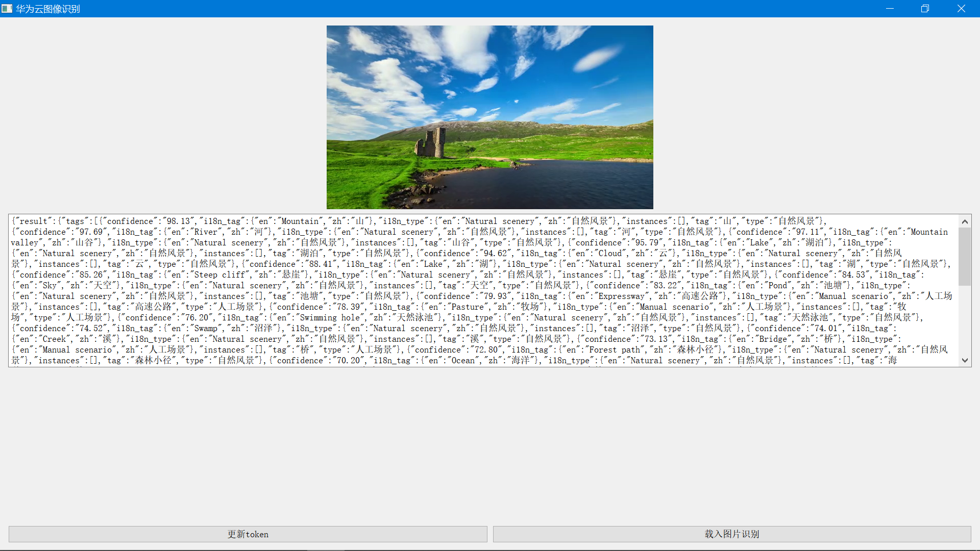This screenshot has width=980, height=551.
Task: Click the castle ruins in the picture
Action: click(x=432, y=143)
